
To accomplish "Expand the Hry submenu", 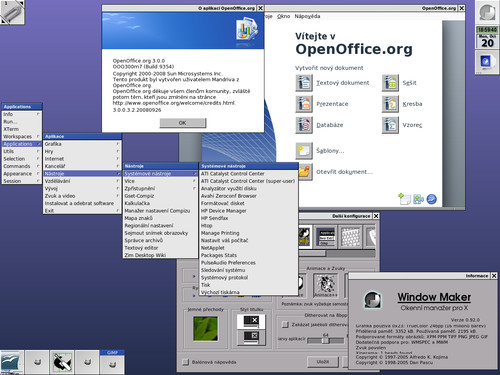I will 82,151.
